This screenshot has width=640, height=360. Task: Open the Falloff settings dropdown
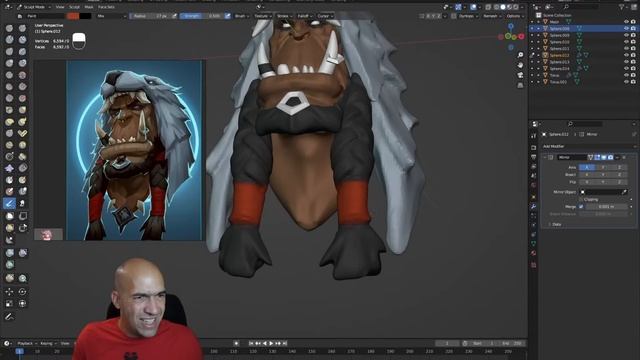click(x=304, y=16)
